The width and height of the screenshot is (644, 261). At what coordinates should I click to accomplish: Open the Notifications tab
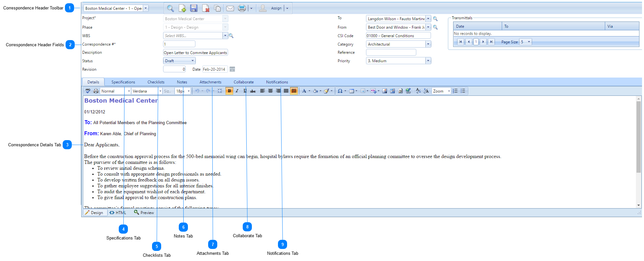tap(277, 82)
